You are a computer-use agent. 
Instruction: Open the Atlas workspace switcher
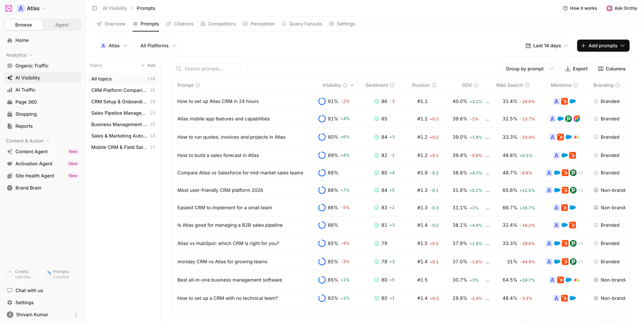tap(32, 8)
